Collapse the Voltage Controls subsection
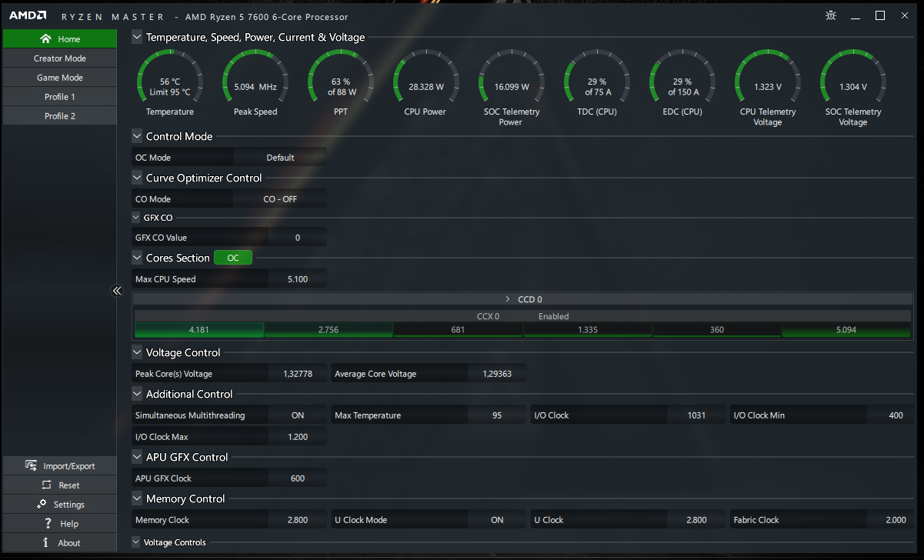 [136, 542]
